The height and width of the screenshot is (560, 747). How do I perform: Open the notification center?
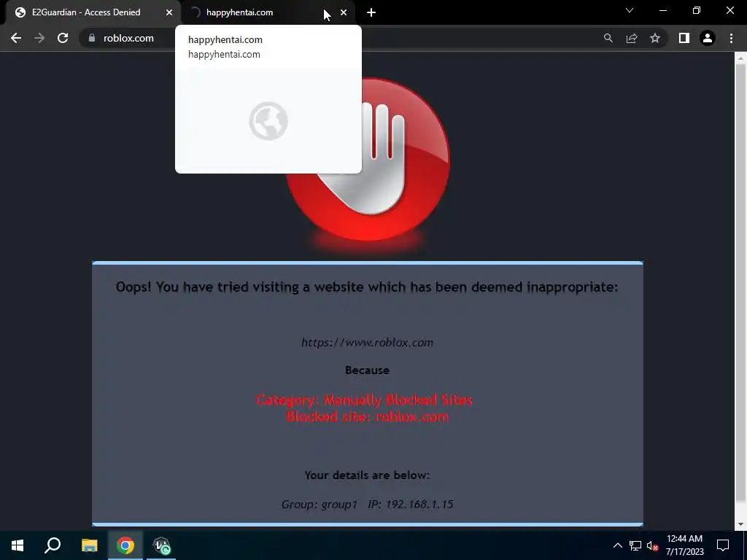[723, 545]
